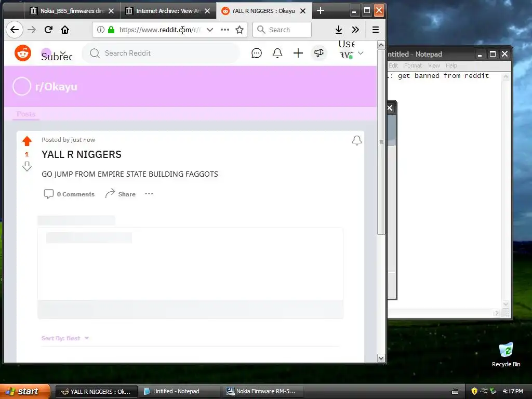The height and width of the screenshot is (399, 532).
Task: Open the Format menu in Notepad
Action: pos(413,65)
